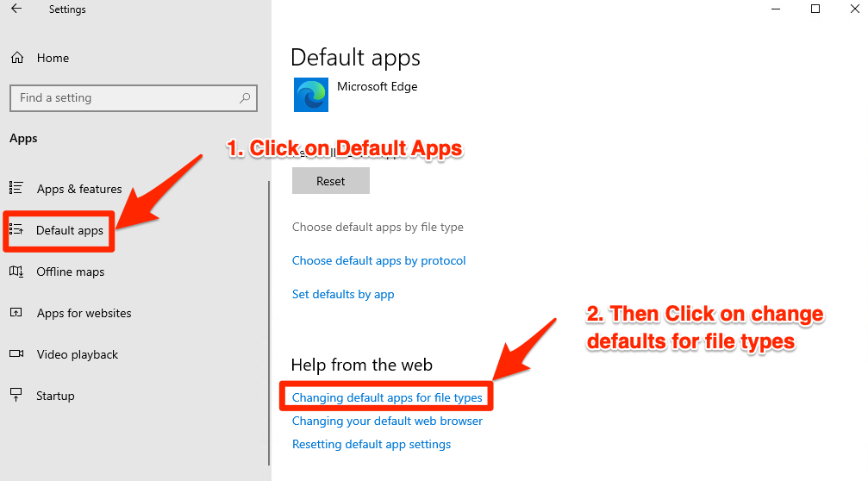The height and width of the screenshot is (481, 868).
Task: Select Offline maps in sidebar
Action: pyautogui.click(x=71, y=272)
